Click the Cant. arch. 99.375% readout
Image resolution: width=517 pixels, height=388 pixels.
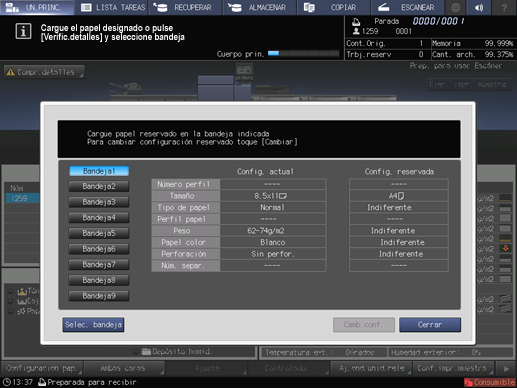pos(473,54)
